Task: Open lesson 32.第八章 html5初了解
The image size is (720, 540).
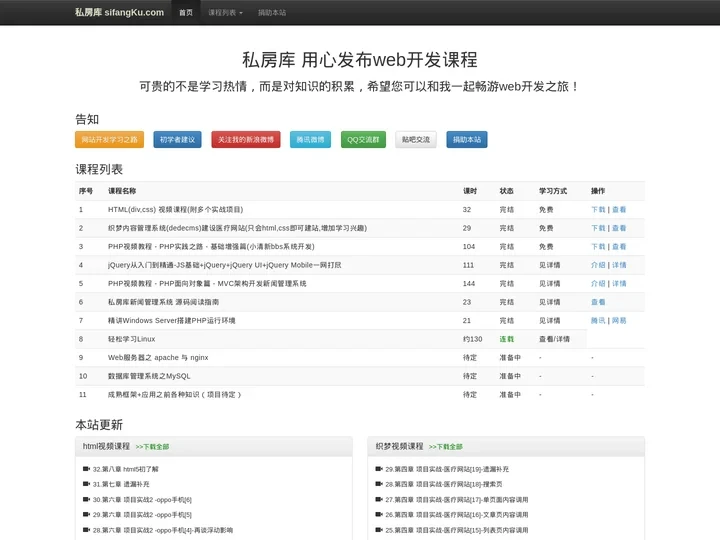Action: tap(125, 469)
